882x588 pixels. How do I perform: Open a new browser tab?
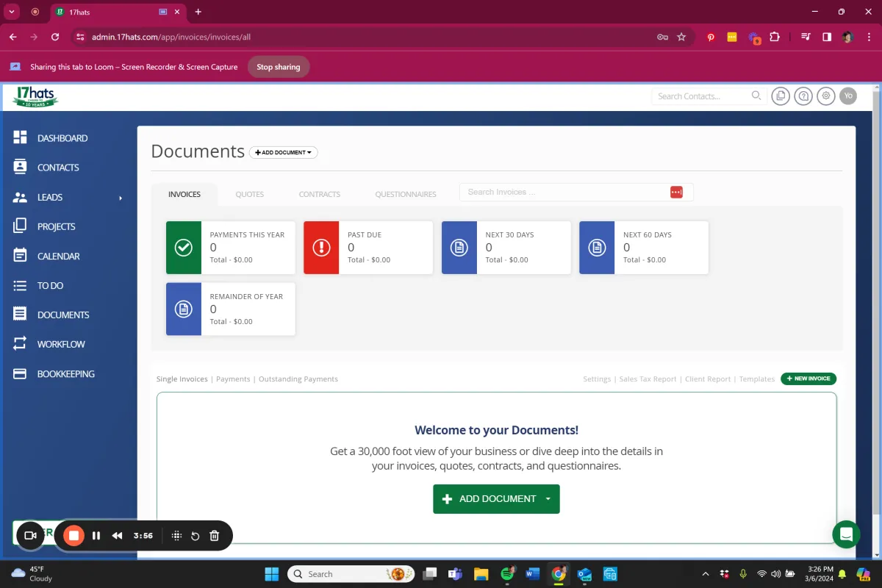click(198, 12)
